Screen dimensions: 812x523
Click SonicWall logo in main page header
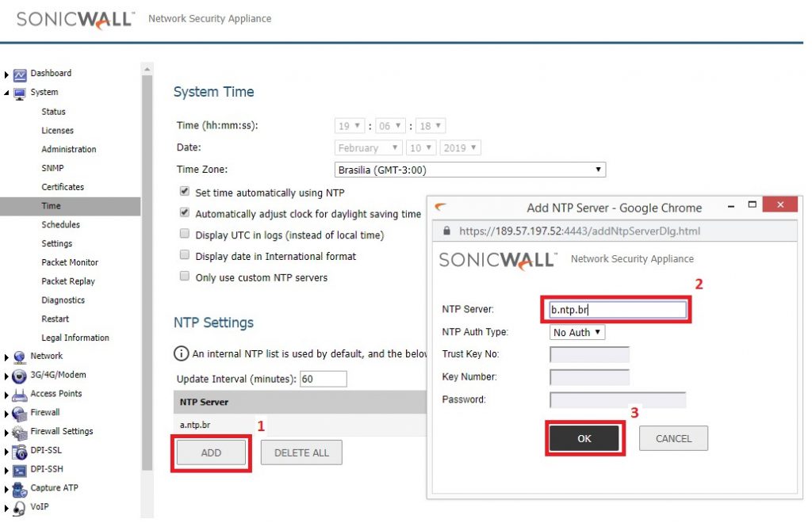pyautogui.click(x=75, y=20)
